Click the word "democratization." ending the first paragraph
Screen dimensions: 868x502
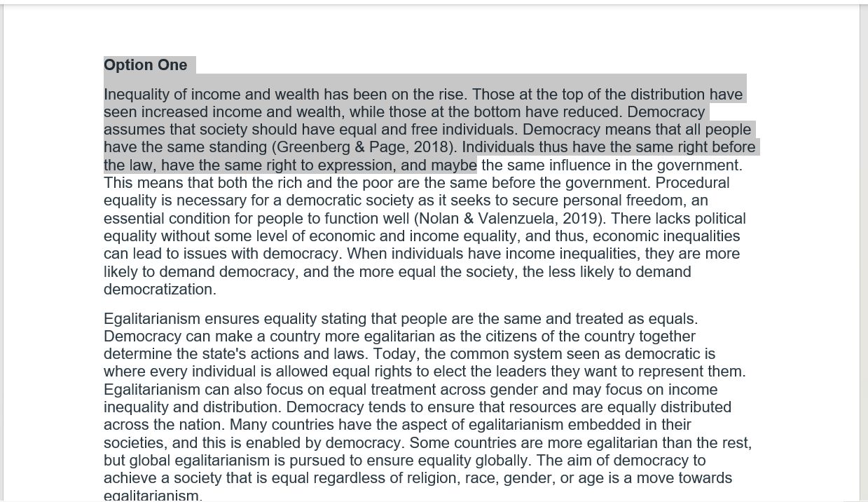160,290
